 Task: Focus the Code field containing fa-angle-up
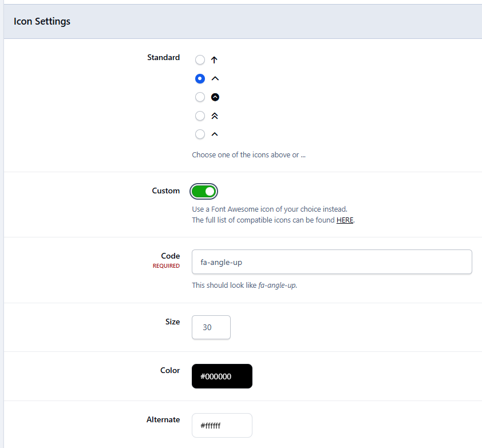(331, 262)
